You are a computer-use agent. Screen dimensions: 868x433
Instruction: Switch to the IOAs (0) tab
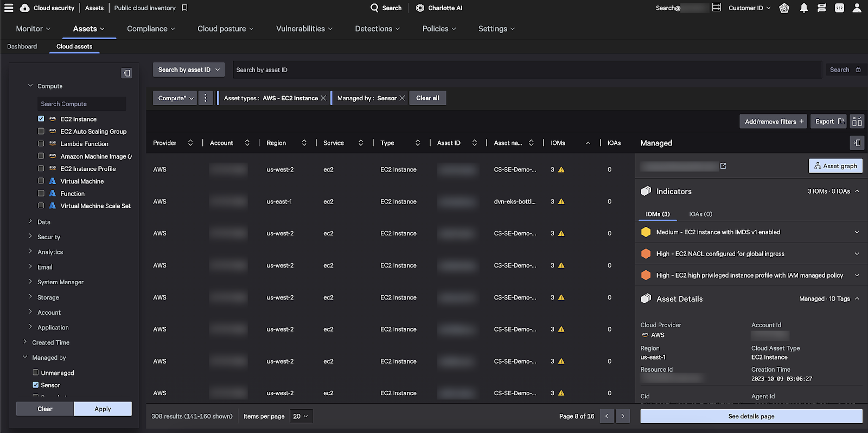click(x=701, y=214)
